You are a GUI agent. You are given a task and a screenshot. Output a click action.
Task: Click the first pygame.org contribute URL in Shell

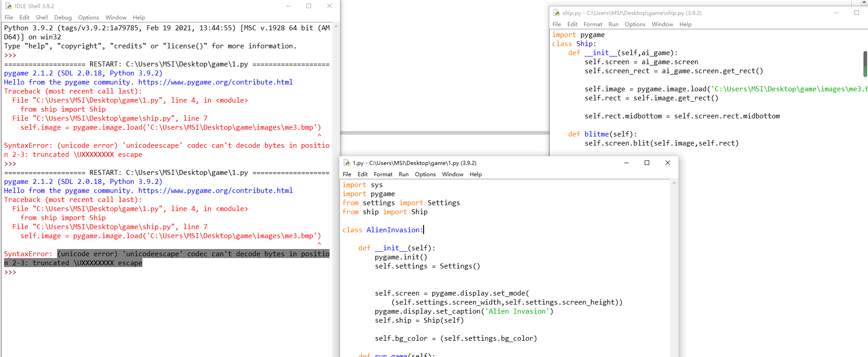point(216,82)
